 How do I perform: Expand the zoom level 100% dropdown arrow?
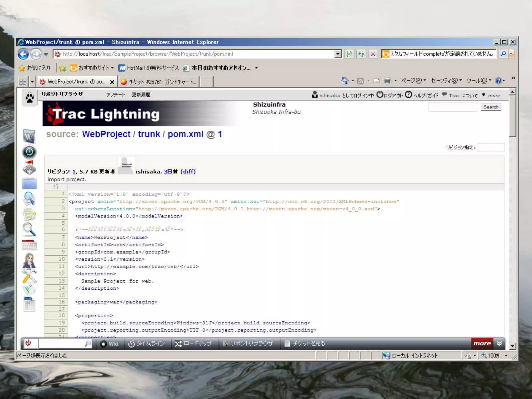click(x=506, y=356)
